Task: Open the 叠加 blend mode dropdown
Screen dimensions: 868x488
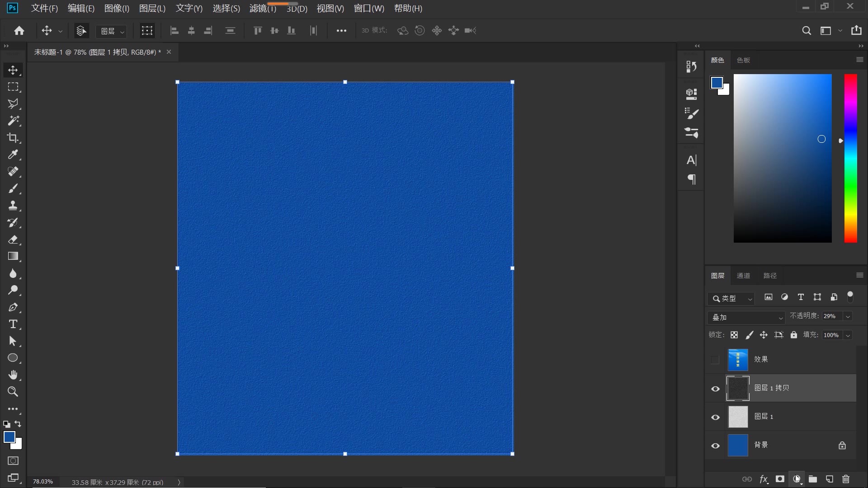Action: pyautogui.click(x=746, y=317)
